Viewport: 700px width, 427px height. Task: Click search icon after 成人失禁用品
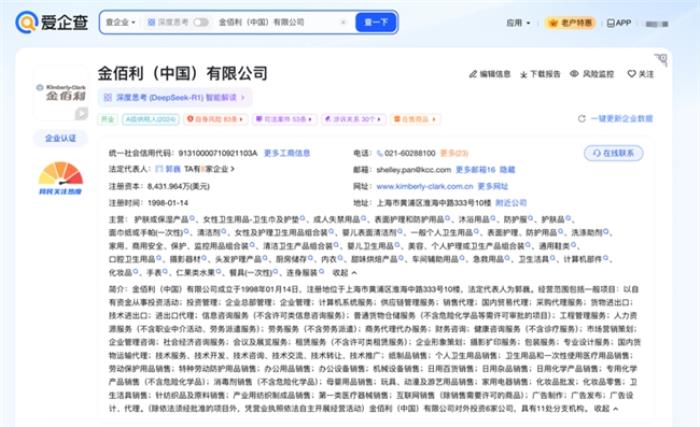pos(363,218)
